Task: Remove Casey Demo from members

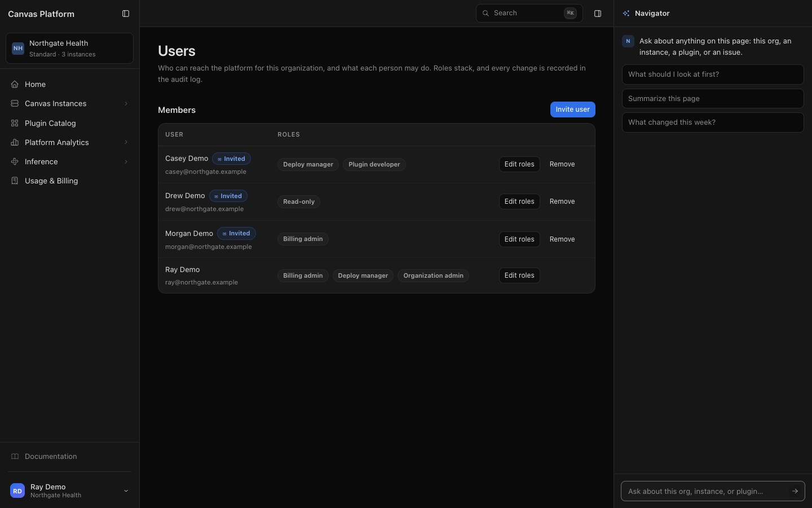Action: click(x=562, y=164)
